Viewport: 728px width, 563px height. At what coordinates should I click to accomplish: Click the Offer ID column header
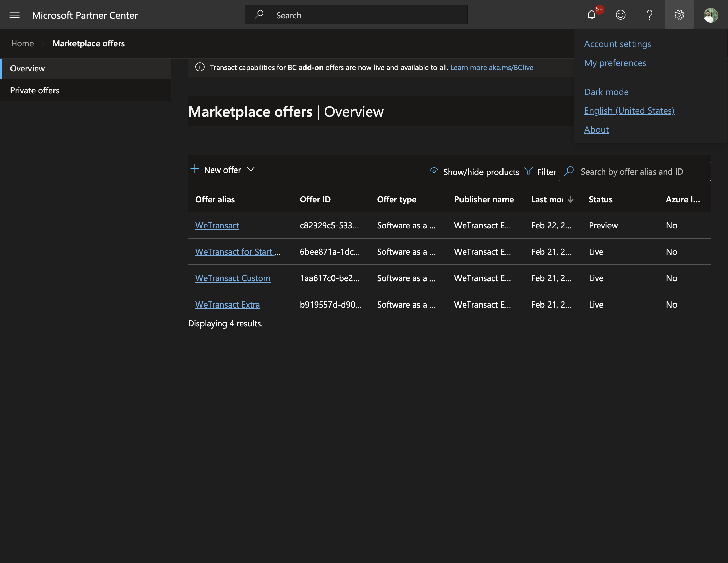[315, 199]
